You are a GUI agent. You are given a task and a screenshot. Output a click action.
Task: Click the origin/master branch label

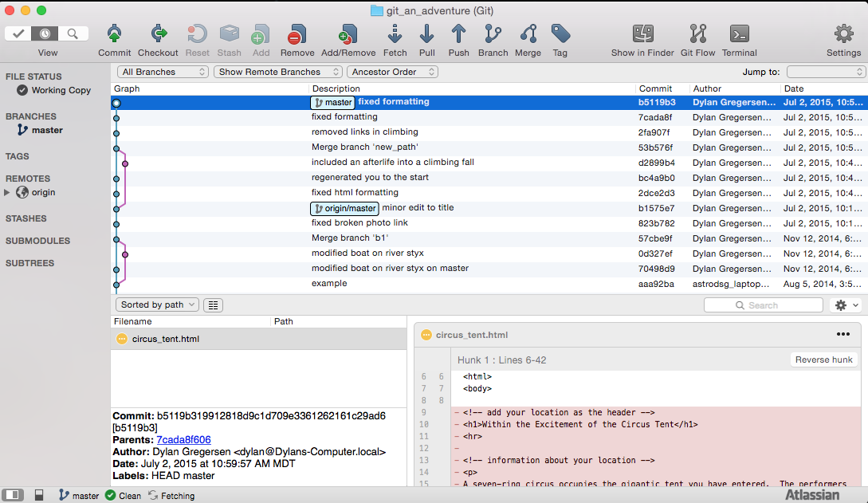pos(344,209)
